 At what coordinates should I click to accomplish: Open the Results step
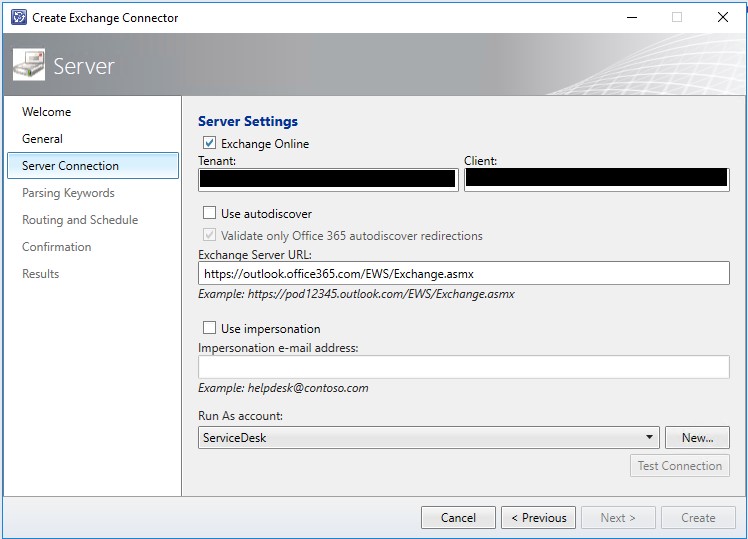click(41, 274)
